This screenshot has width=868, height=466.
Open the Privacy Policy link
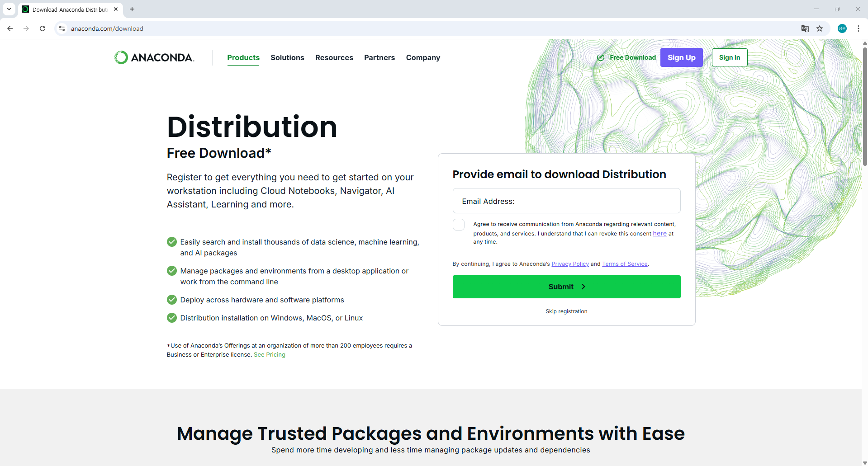[x=570, y=264]
